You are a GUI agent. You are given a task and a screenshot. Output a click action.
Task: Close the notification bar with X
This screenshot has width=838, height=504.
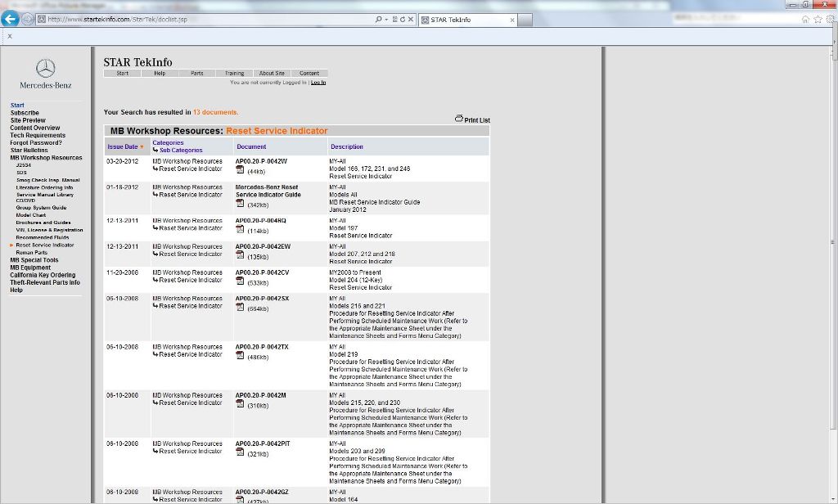click(x=10, y=36)
